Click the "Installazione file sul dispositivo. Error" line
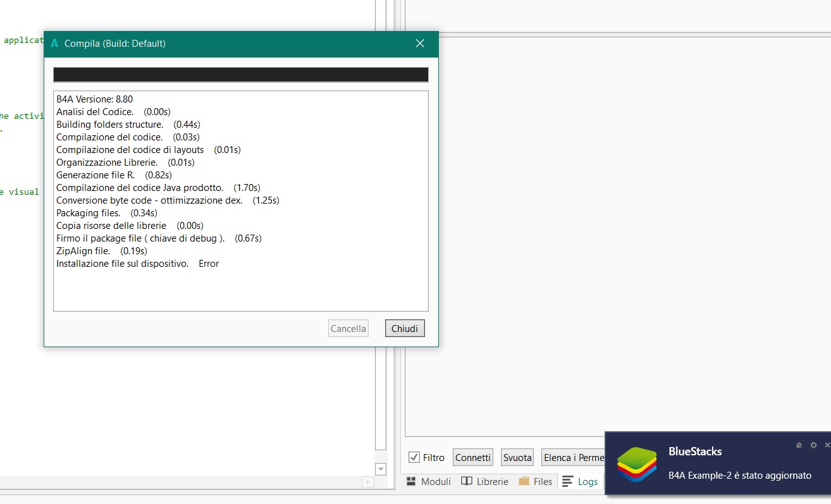 point(137,263)
